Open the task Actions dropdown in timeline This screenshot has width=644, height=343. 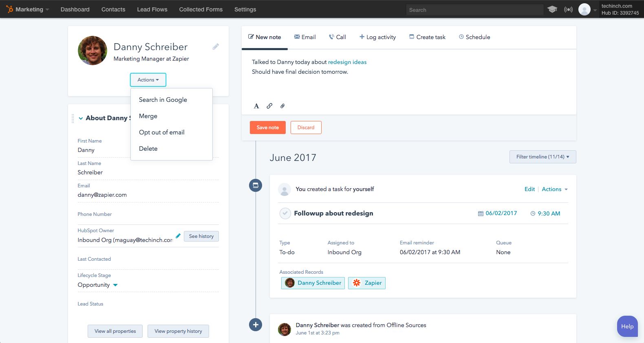[555, 189]
